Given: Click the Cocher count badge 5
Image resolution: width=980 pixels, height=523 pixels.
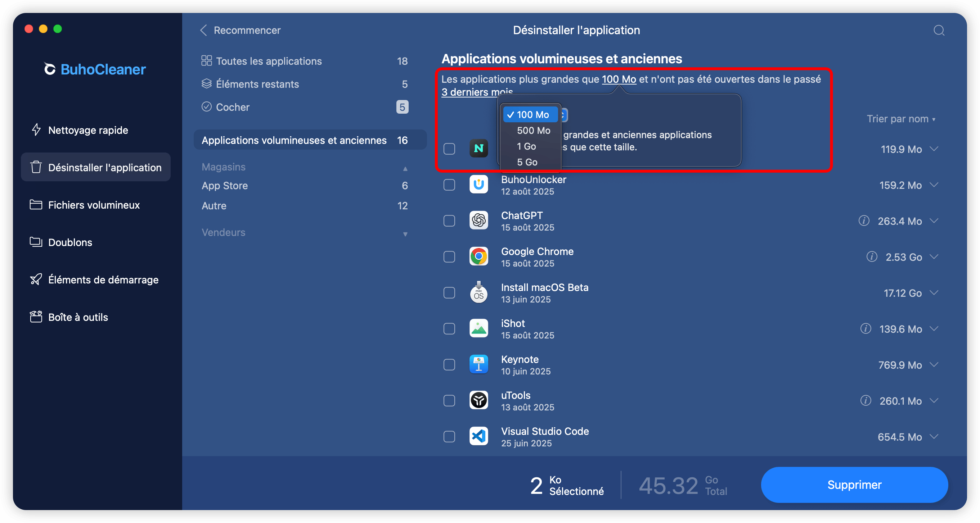Looking at the screenshot, I should click(402, 107).
